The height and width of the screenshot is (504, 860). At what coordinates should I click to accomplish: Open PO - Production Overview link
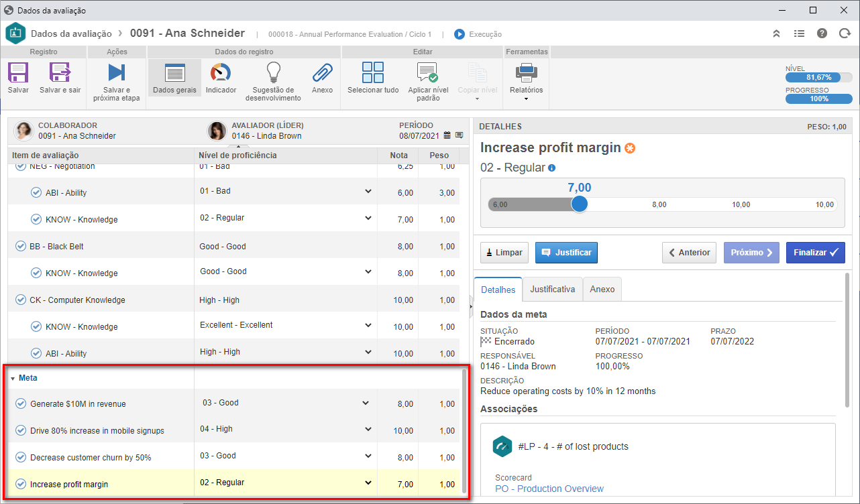(549, 489)
